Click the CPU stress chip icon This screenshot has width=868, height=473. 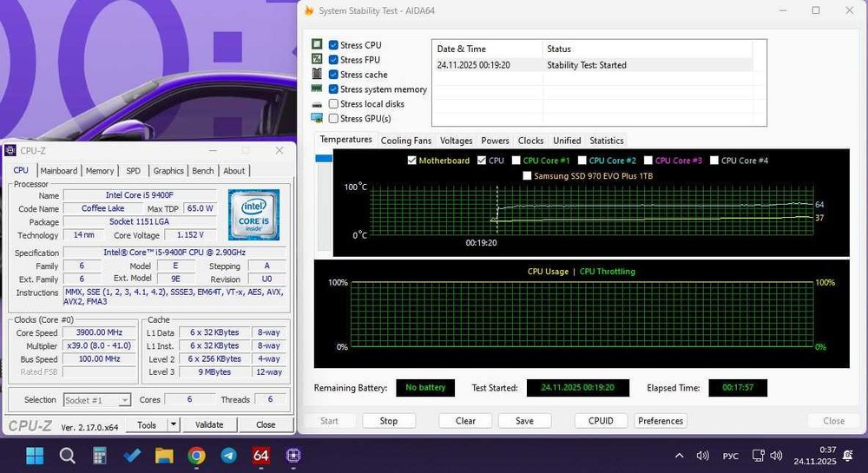tap(317, 44)
